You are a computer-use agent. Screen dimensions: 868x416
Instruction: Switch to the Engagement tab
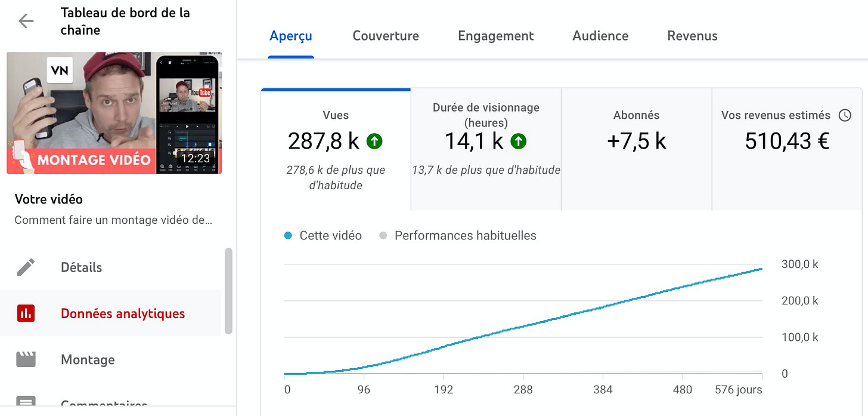496,36
